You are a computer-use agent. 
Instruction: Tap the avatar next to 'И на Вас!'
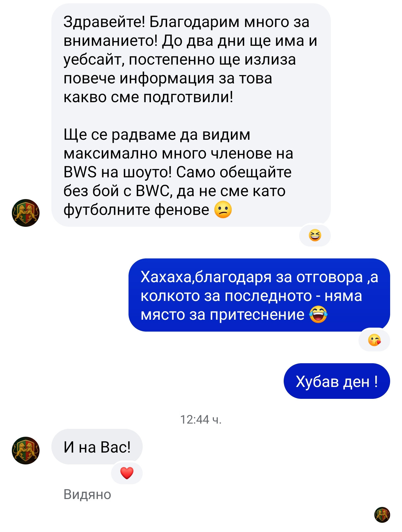(26, 451)
